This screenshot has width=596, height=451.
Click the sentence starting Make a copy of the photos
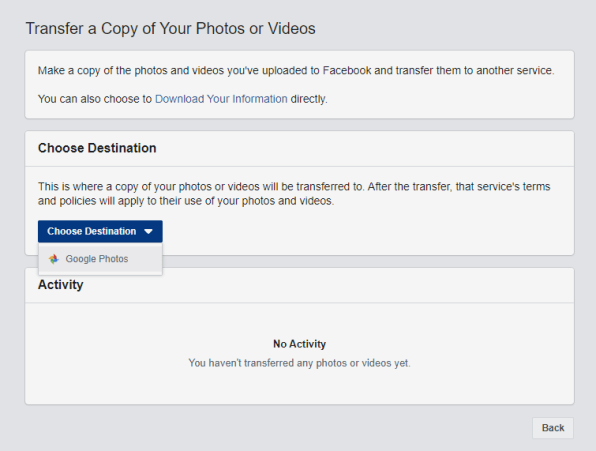click(296, 71)
